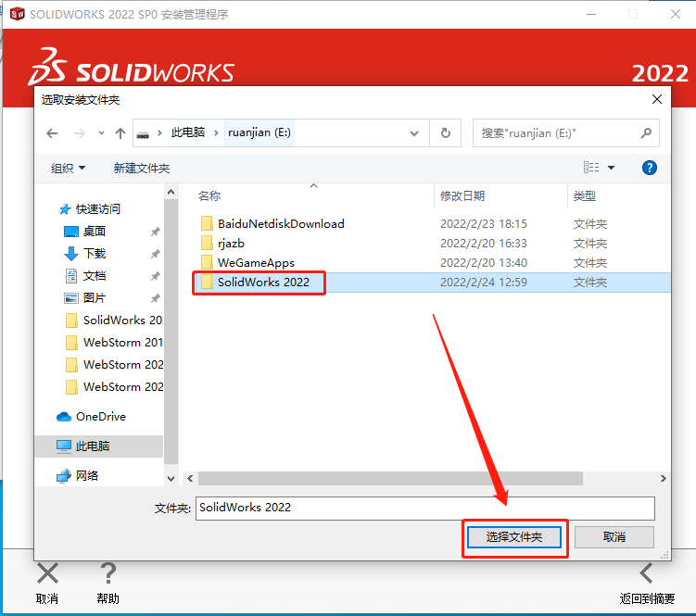696x616 pixels.
Task: Cancel installation with X 取消 in installer
Action: click(x=47, y=584)
